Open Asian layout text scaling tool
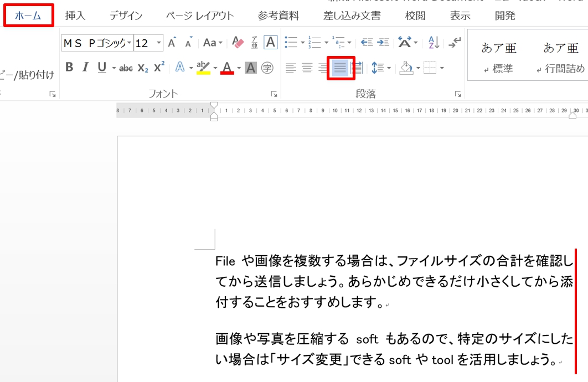Image resolution: width=588 pixels, height=382 pixels. (404, 43)
